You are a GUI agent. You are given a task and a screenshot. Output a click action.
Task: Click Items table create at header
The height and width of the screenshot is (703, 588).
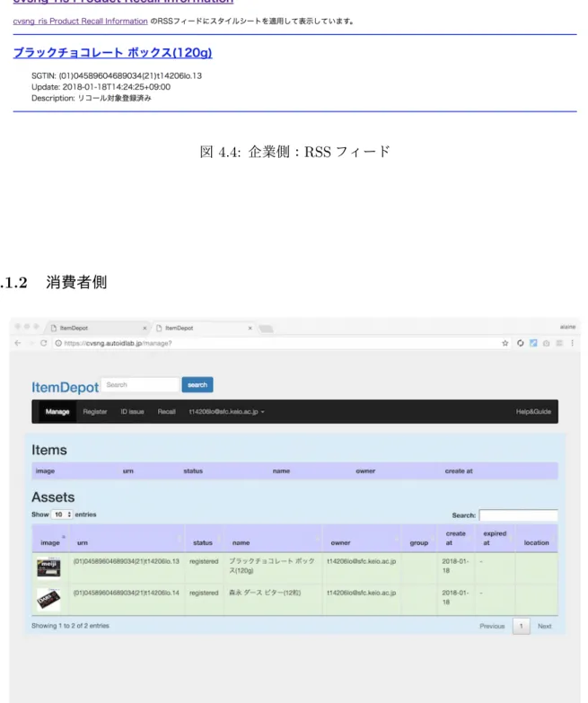(459, 470)
